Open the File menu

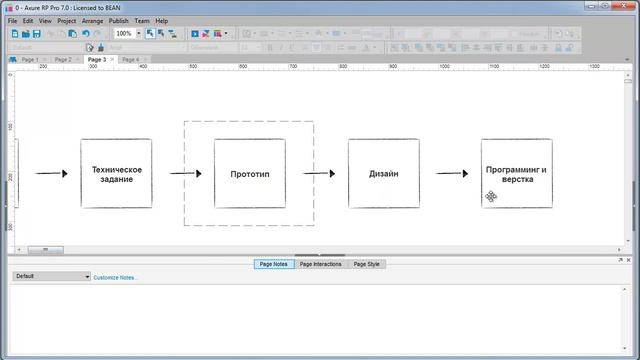[x=13, y=21]
